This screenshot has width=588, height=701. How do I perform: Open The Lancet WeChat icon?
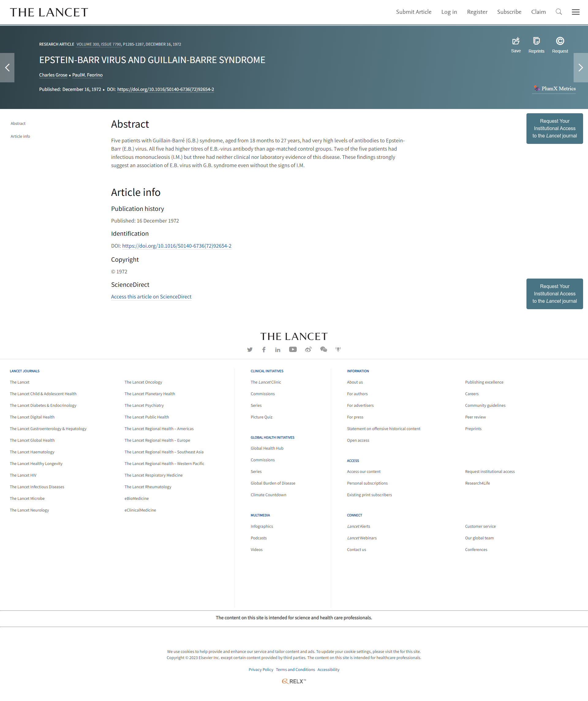323,349
